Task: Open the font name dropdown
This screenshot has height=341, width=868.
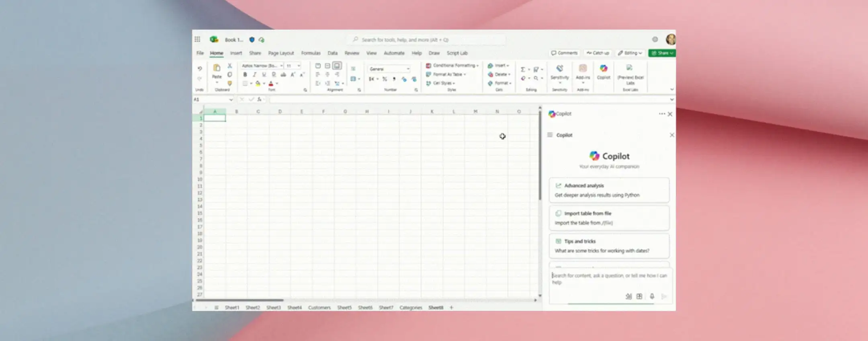Action: [281, 66]
